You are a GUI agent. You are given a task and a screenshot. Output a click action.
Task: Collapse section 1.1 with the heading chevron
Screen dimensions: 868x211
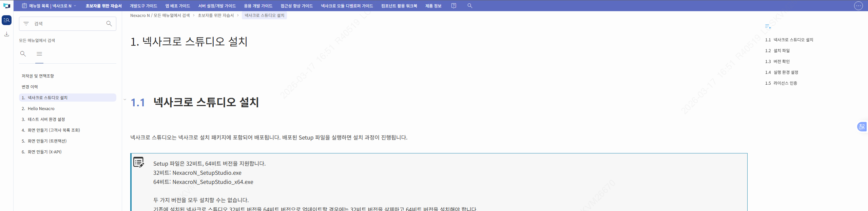coord(125,100)
